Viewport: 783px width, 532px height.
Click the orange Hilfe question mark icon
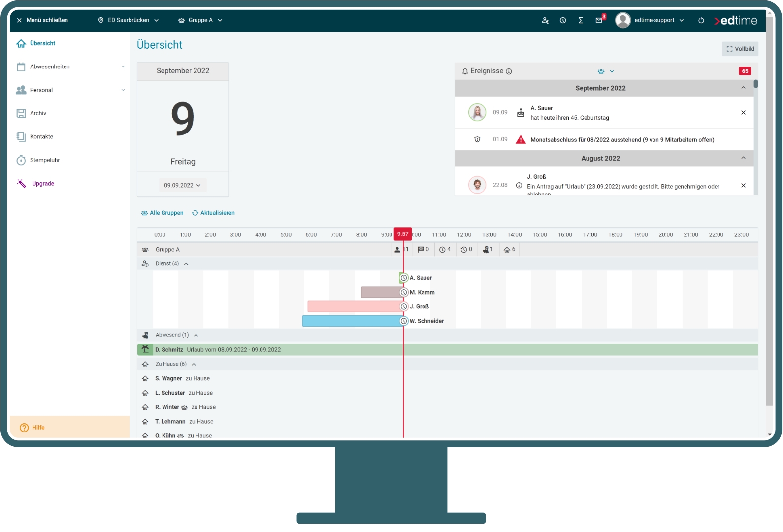pos(24,428)
